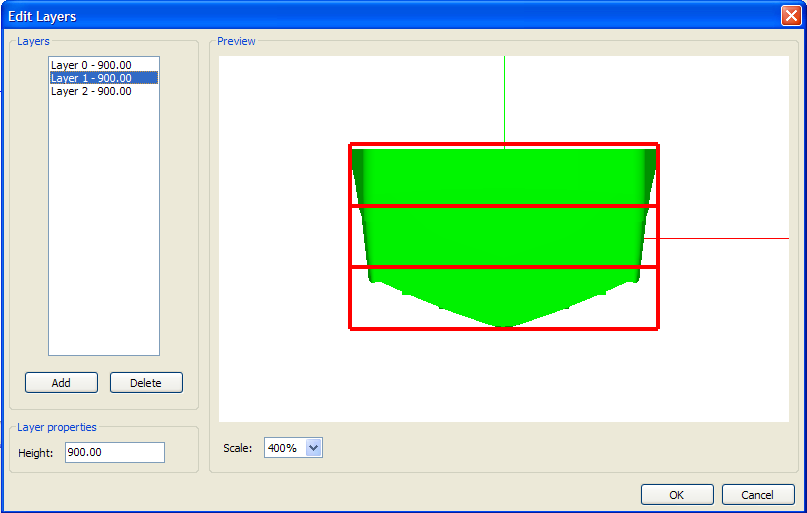Screen dimensions: 807x513
Task: Click the green hull preview shape
Action: 504,237
